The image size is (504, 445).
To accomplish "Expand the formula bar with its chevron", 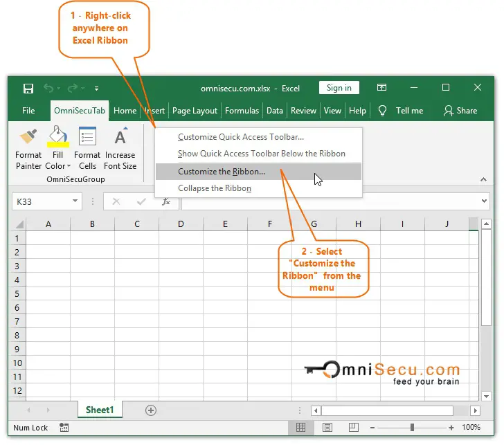I will 484,201.
